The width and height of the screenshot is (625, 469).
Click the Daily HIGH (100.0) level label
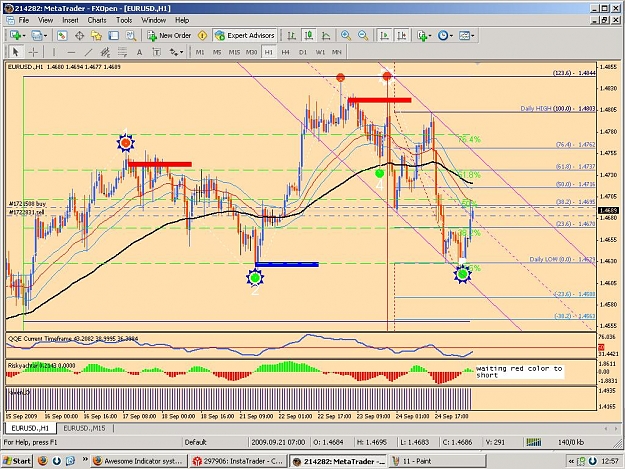(558, 108)
